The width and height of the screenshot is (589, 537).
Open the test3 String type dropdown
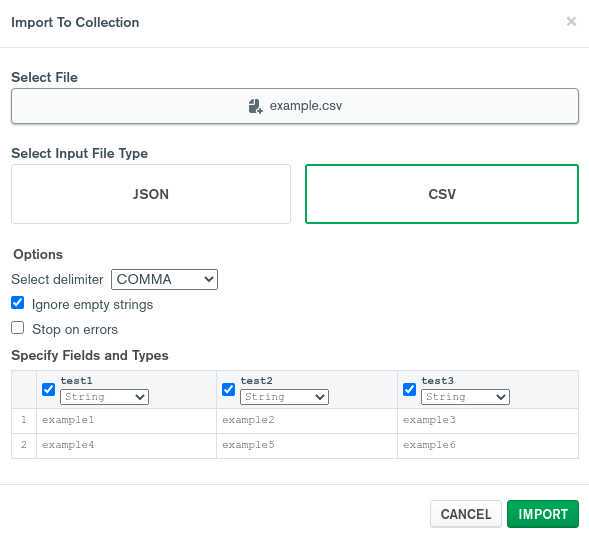coord(465,397)
